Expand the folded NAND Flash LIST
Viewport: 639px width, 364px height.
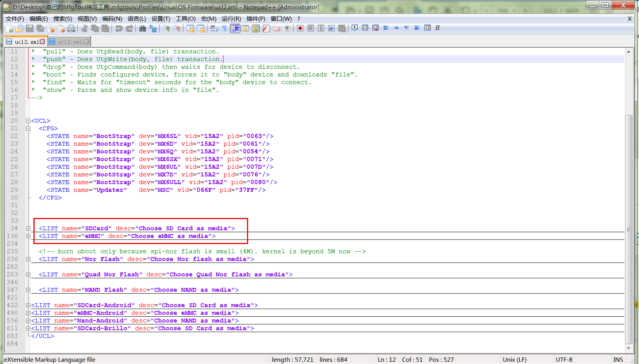28,290
